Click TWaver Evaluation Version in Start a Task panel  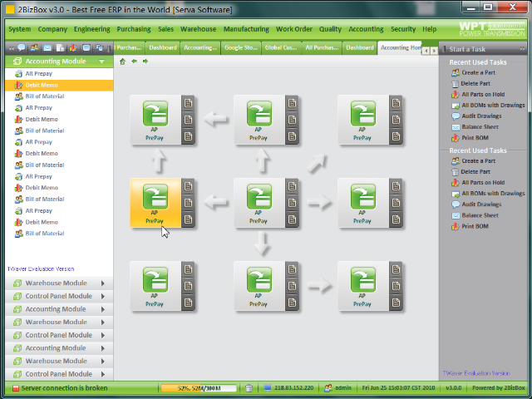tap(476, 373)
